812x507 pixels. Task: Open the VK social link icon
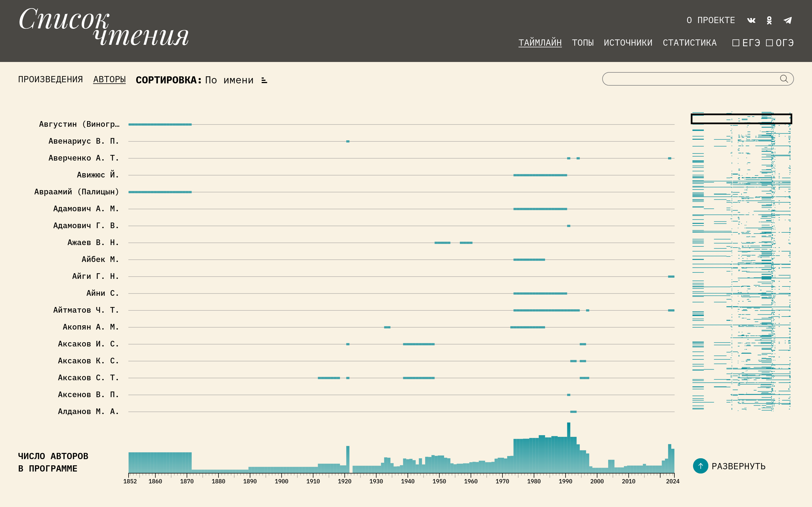tap(751, 21)
